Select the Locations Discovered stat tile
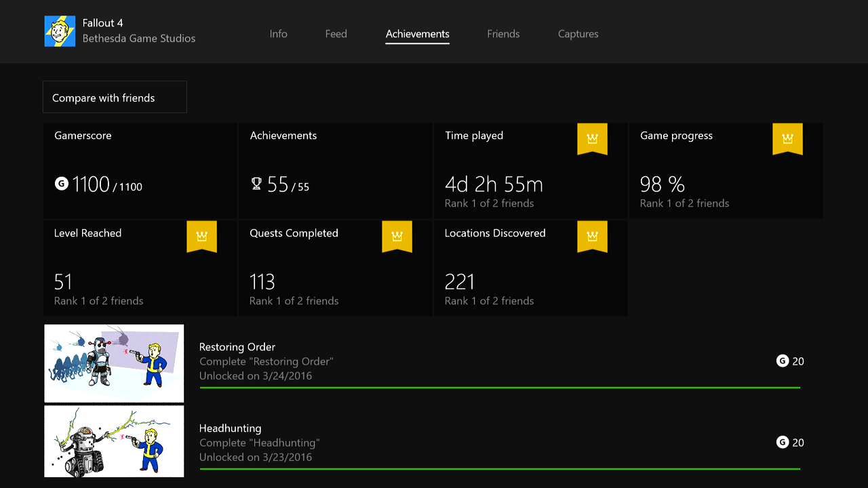This screenshot has width=868, height=488. (531, 268)
